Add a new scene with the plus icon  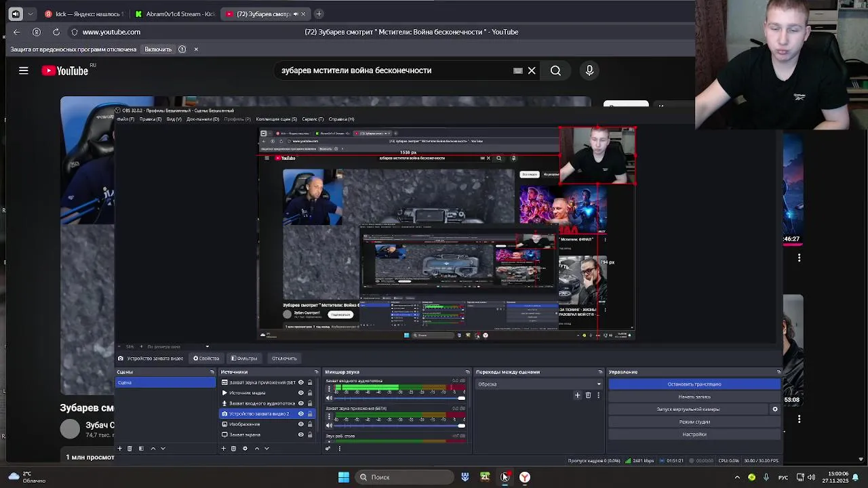(x=120, y=448)
